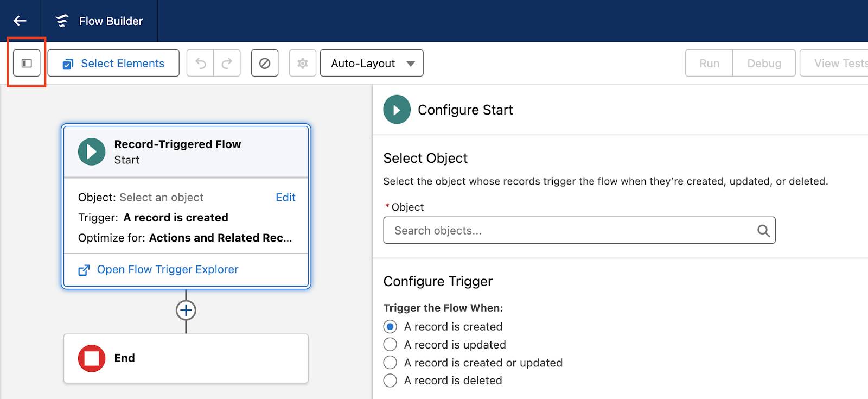The width and height of the screenshot is (868, 399).
Task: Click the green Start play icon on canvas
Action: (92, 152)
